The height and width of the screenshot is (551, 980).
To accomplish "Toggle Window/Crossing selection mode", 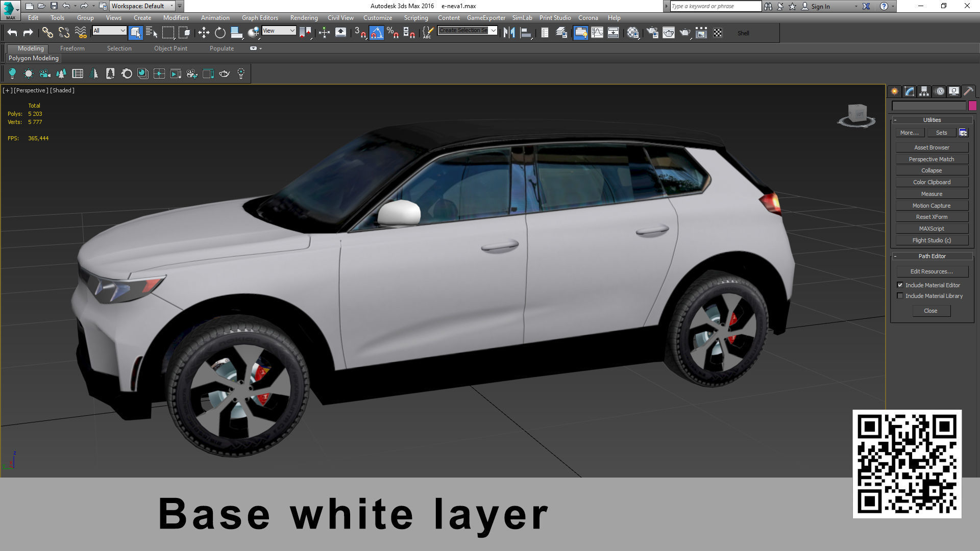I will 184,33.
